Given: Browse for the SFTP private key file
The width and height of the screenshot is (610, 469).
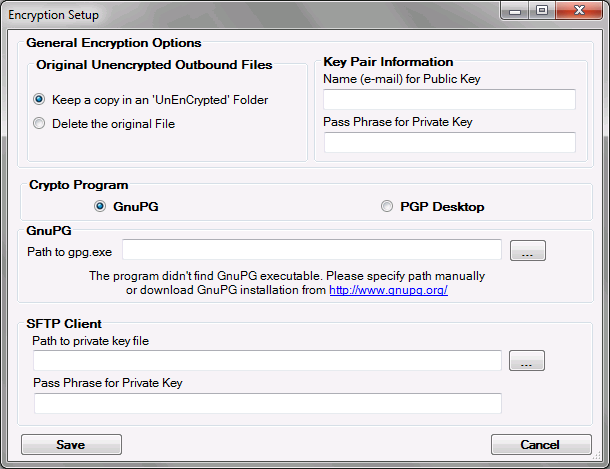Looking at the screenshot, I should (527, 361).
